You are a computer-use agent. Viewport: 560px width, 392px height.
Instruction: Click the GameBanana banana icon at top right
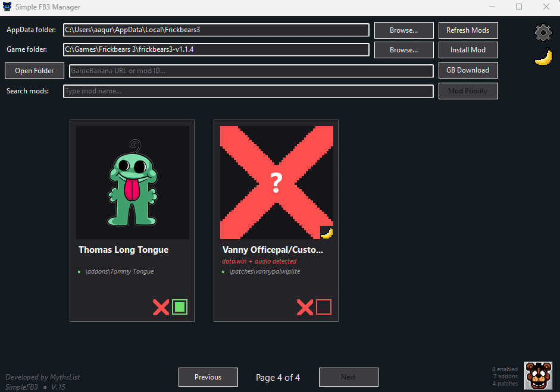[x=543, y=57]
